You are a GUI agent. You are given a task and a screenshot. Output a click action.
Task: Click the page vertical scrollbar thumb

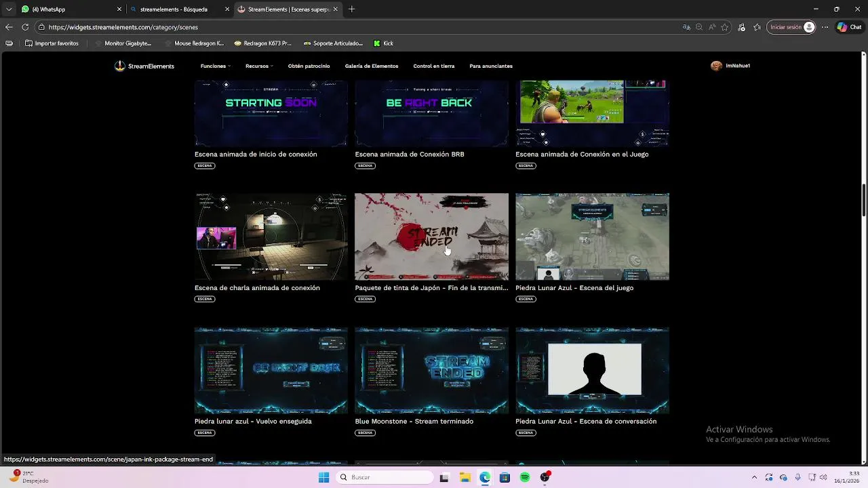(x=864, y=200)
